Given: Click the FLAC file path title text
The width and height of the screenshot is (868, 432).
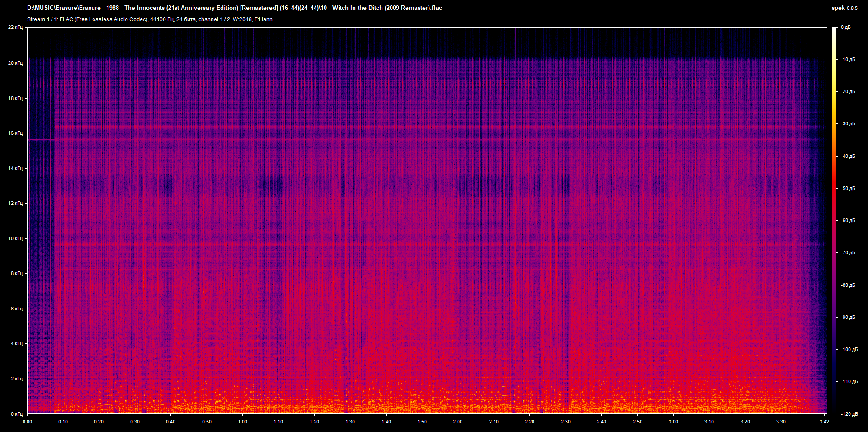Looking at the screenshot, I should coord(235,8).
